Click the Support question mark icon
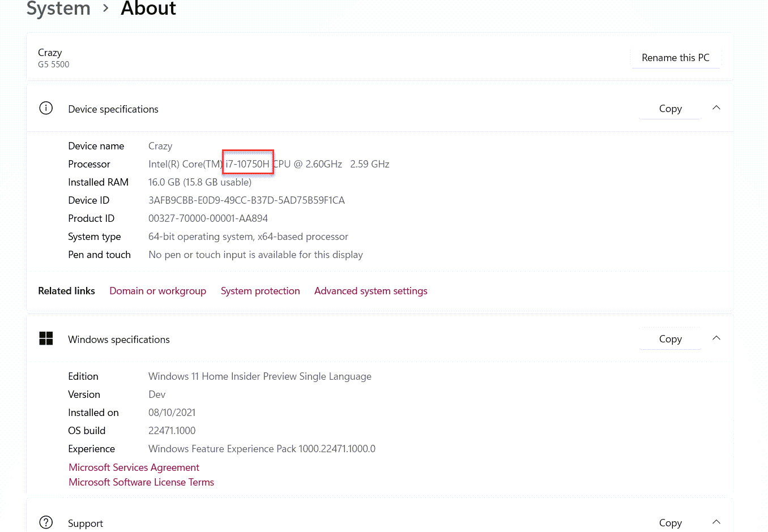Viewport: 768px width, 532px height. (x=46, y=522)
